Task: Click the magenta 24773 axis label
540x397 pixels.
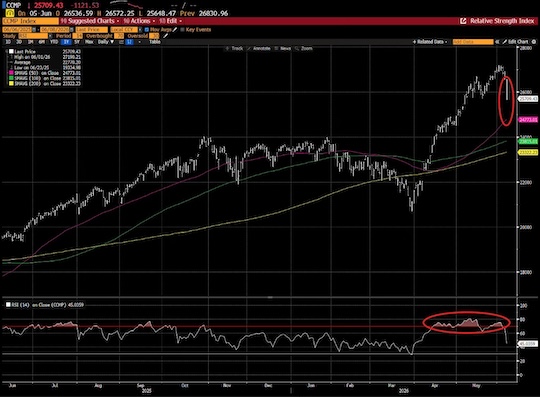Action: pyautogui.click(x=528, y=120)
